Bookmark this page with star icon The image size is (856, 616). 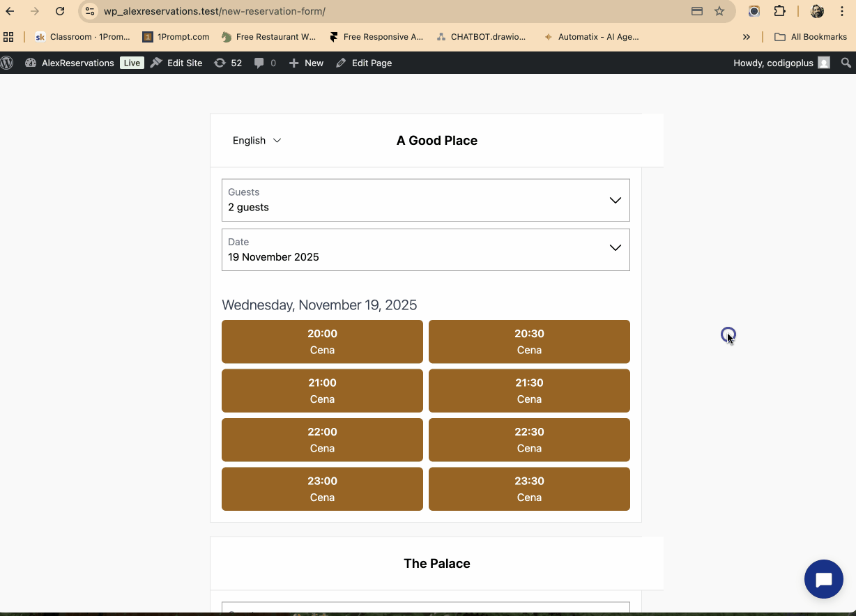pyautogui.click(x=719, y=11)
